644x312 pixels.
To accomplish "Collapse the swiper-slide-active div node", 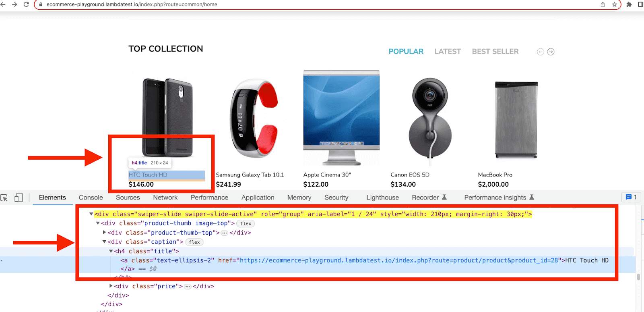I will [91, 214].
